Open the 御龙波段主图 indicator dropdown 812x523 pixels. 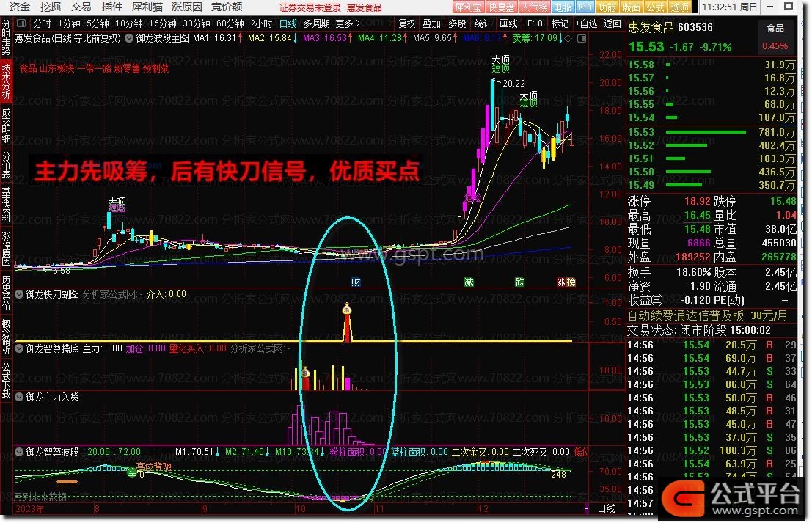point(129,38)
